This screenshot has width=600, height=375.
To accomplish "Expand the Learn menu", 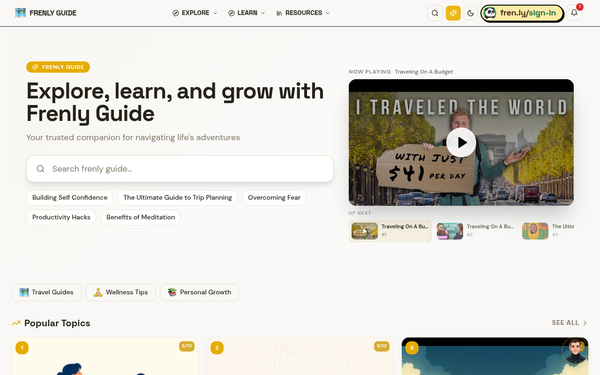I will tap(246, 13).
